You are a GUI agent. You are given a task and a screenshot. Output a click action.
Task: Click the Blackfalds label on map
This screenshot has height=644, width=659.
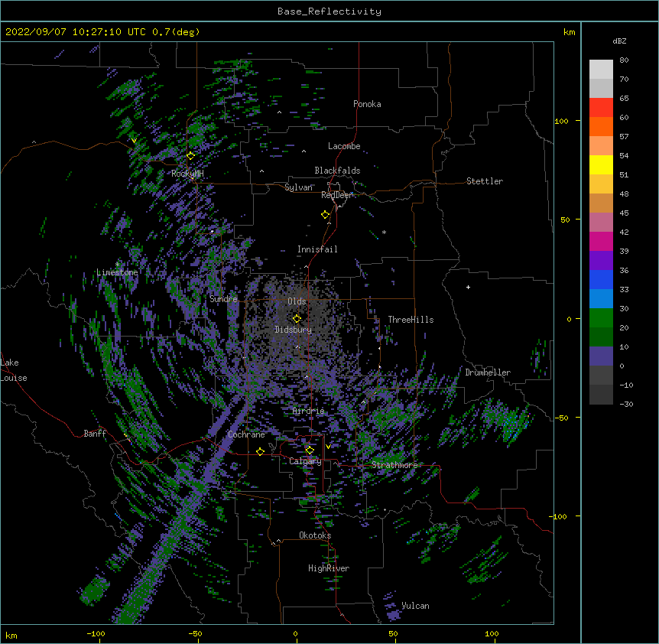pos(337,171)
